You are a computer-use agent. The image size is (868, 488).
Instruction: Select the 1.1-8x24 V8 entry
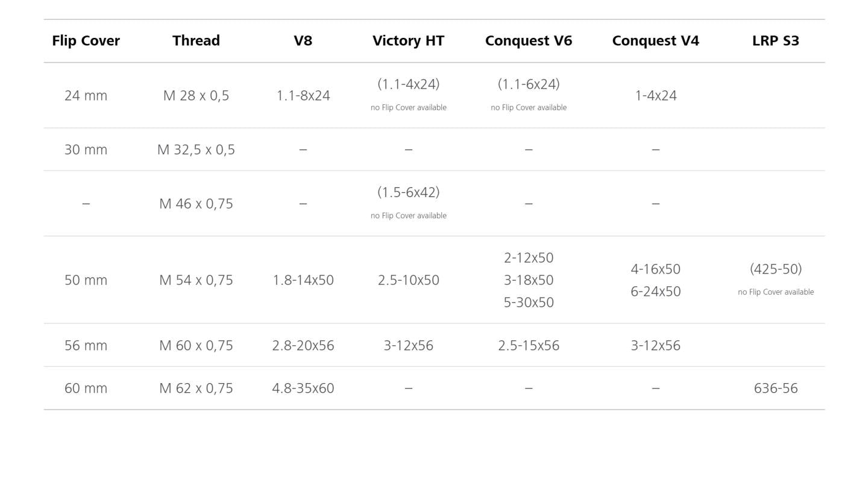[x=303, y=95]
